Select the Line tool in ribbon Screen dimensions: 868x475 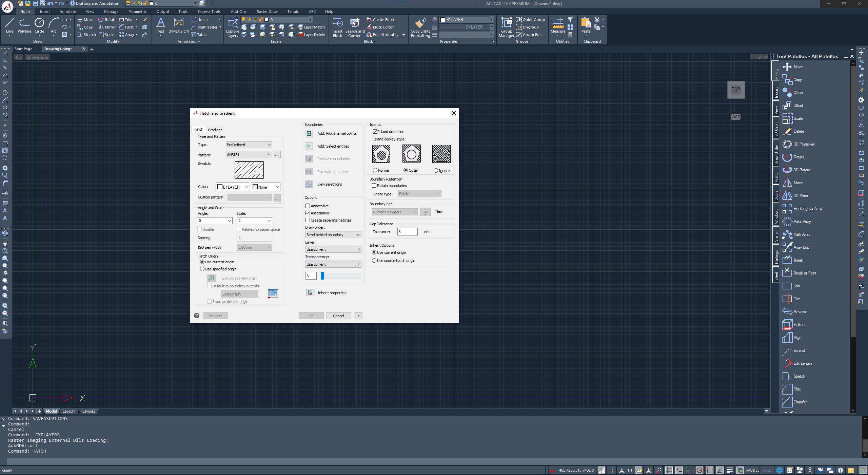(9, 26)
